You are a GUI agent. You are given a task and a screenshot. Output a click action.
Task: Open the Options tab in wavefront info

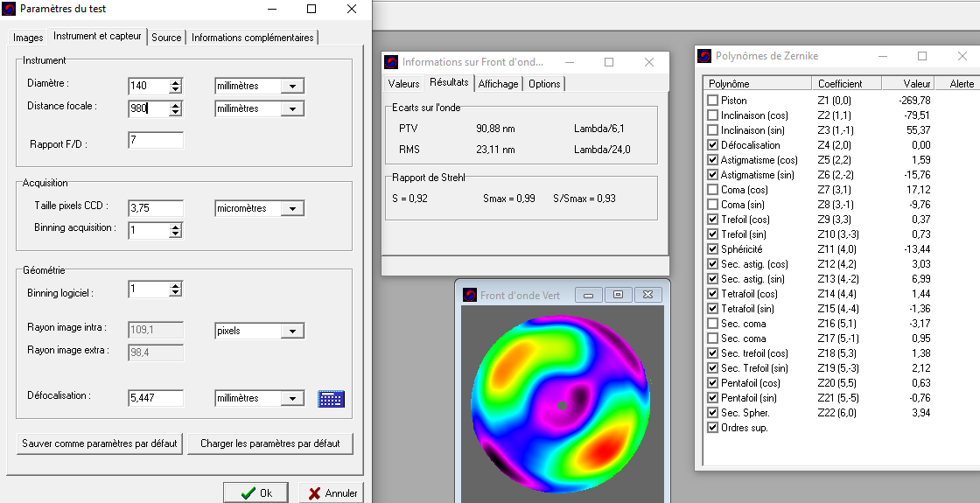(544, 84)
